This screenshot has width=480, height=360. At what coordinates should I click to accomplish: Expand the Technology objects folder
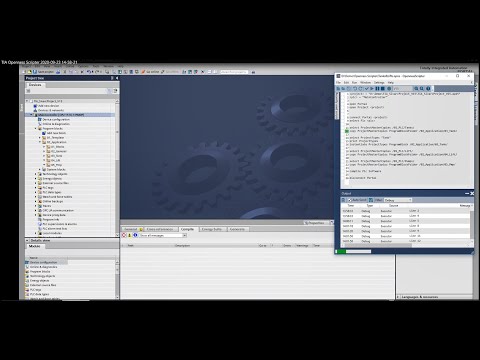[36, 174]
